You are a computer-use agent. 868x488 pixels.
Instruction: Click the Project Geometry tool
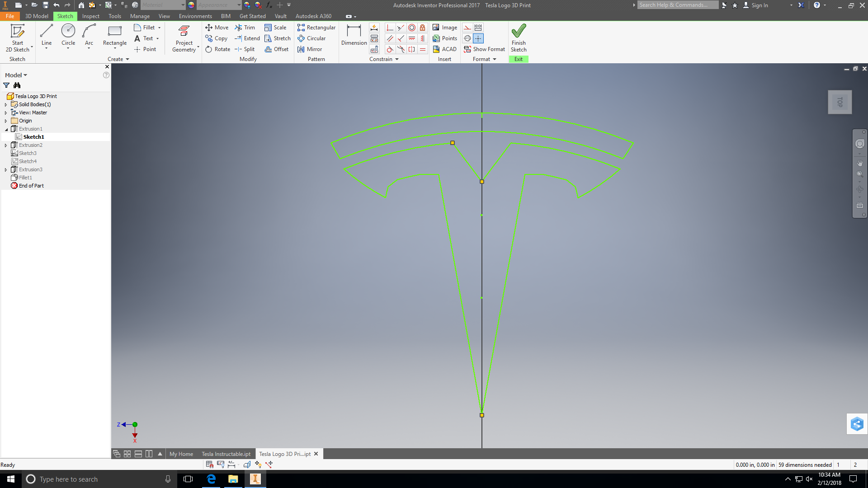(x=185, y=38)
